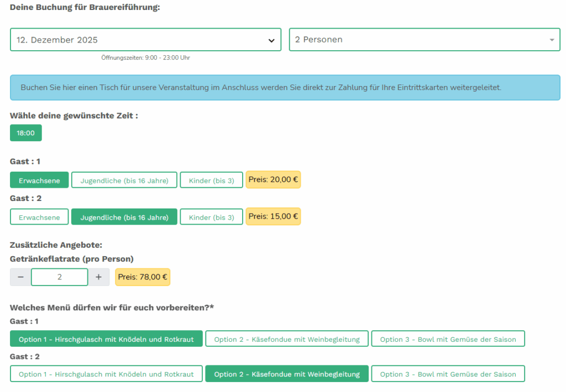The width and height of the screenshot is (566, 392).
Task: Set Gast 2 to Jugendliche (bis 16 Jahre)
Action: pyautogui.click(x=124, y=217)
